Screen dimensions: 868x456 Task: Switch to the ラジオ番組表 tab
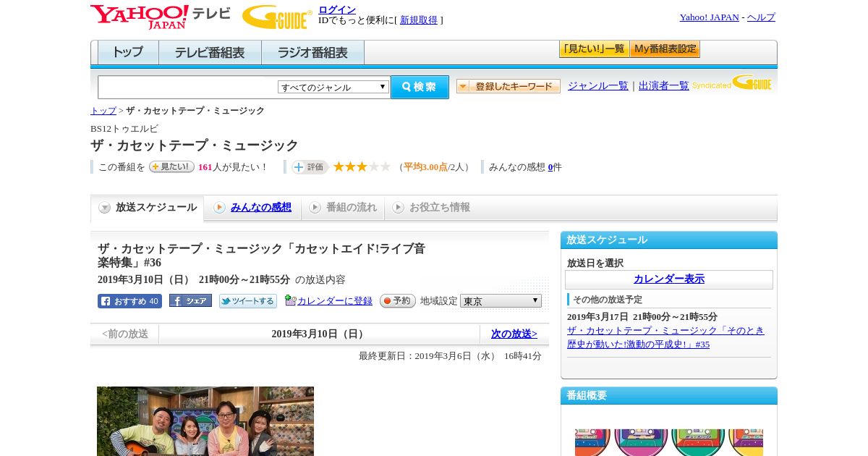pos(312,53)
